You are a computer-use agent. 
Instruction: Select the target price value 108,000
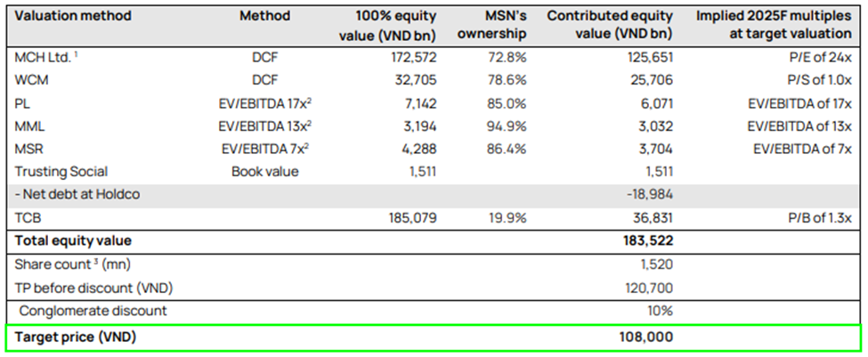point(646,337)
